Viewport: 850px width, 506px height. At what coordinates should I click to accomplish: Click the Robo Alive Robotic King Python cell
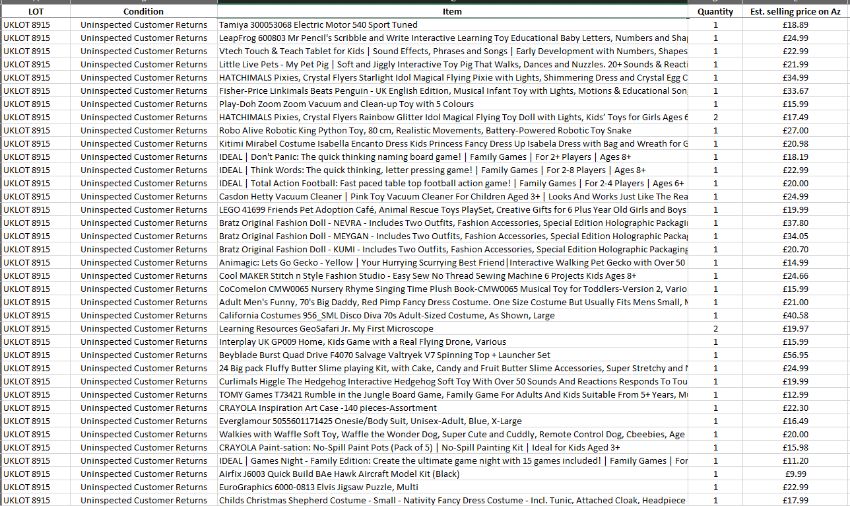453,130
